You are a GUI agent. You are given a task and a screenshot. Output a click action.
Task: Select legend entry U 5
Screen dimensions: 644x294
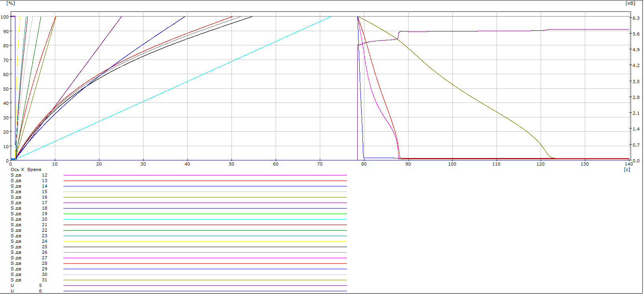click(x=26, y=285)
